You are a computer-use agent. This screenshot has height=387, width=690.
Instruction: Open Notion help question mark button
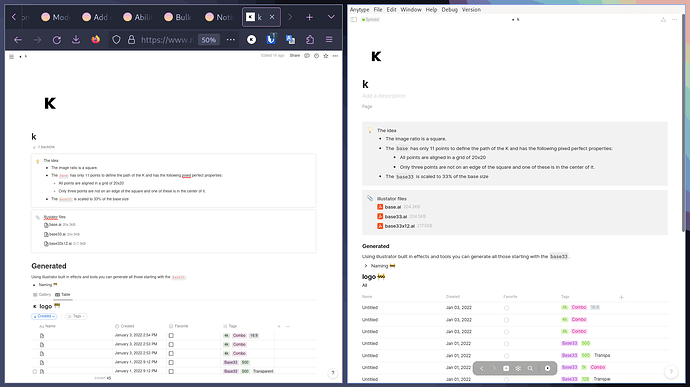pos(333,373)
